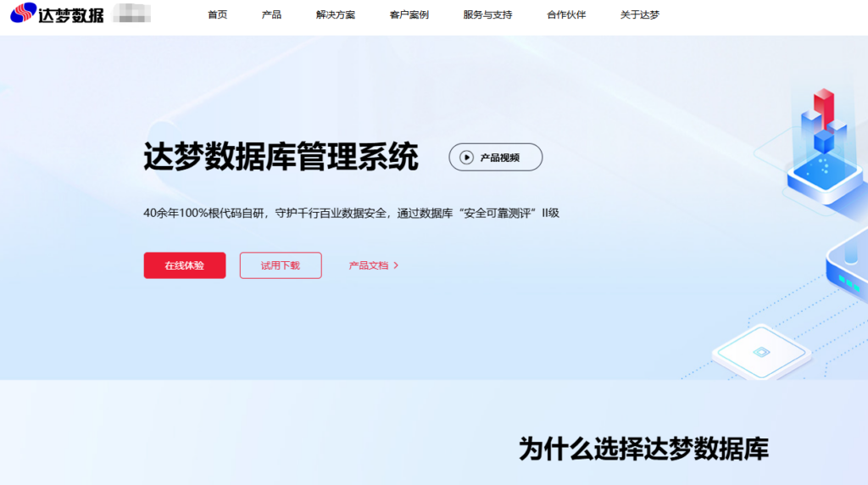Click the 试用下载 button
This screenshot has height=485, width=868.
click(x=281, y=265)
